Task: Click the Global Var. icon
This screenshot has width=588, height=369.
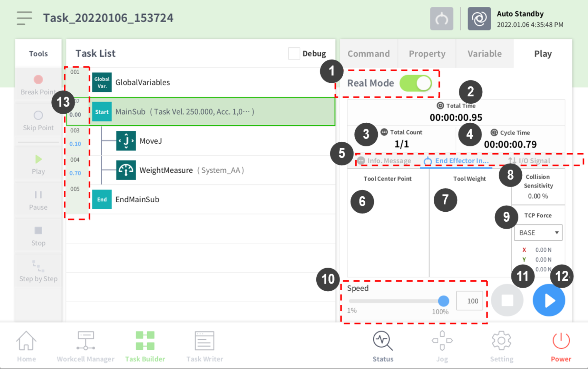Action: (102, 82)
